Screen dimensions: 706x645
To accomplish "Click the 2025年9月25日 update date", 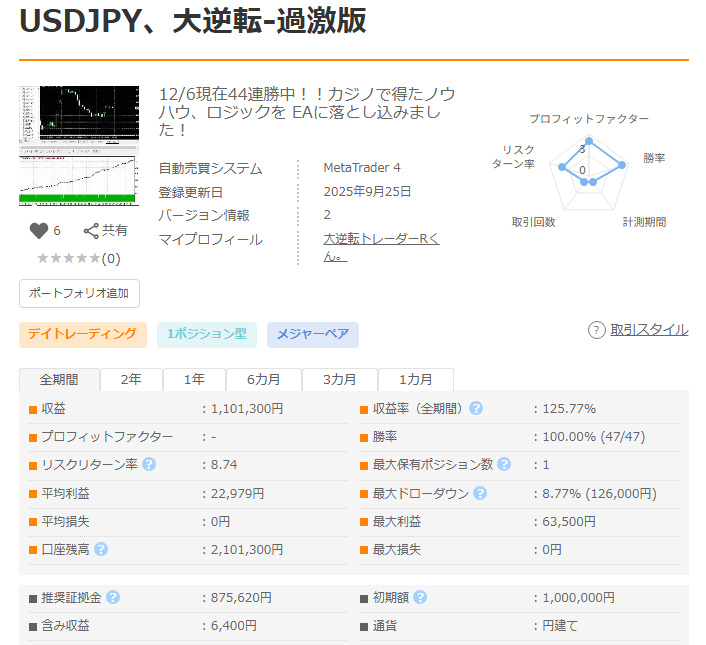I will tap(367, 192).
